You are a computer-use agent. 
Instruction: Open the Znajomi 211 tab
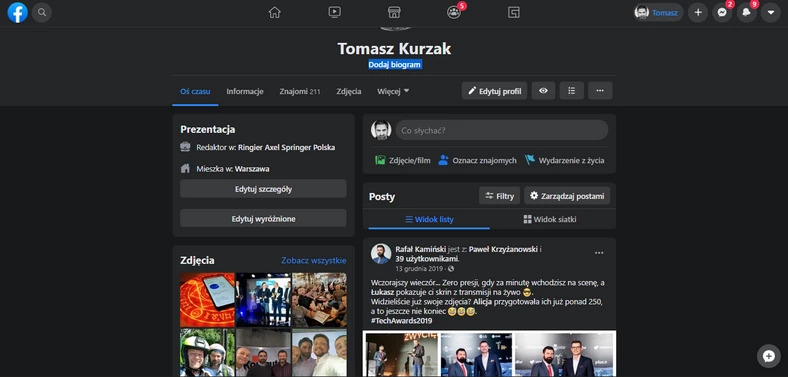coord(300,91)
